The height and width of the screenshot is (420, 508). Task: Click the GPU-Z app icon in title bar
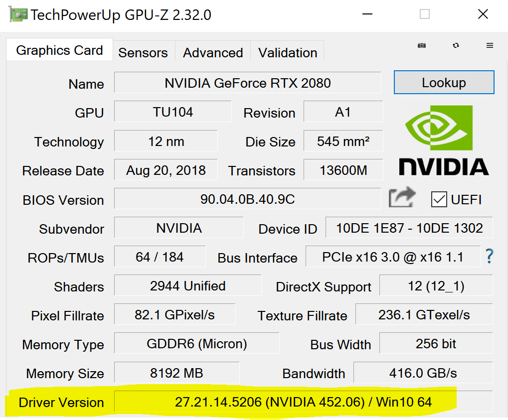pyautogui.click(x=18, y=14)
